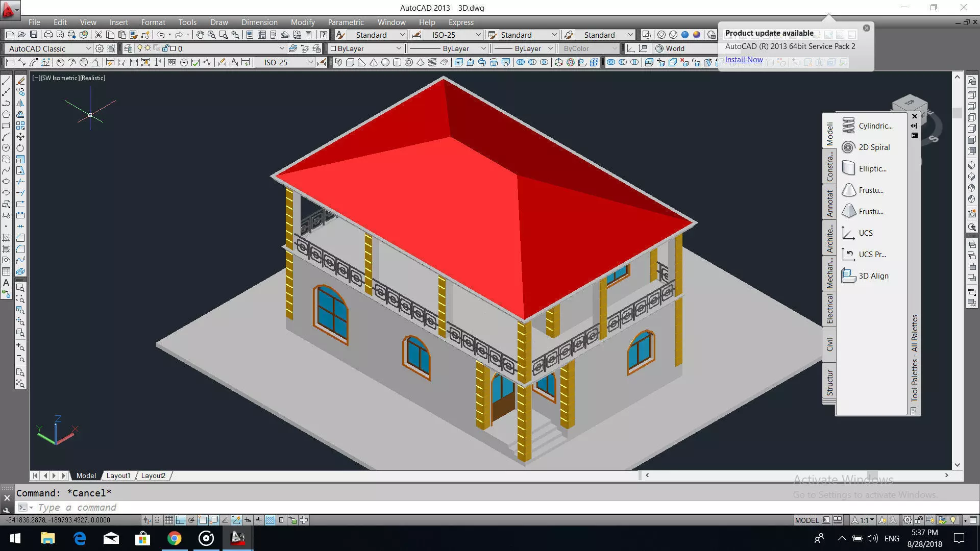Open the Standard text style dropdown
This screenshot has width=980, height=551.
377,35
